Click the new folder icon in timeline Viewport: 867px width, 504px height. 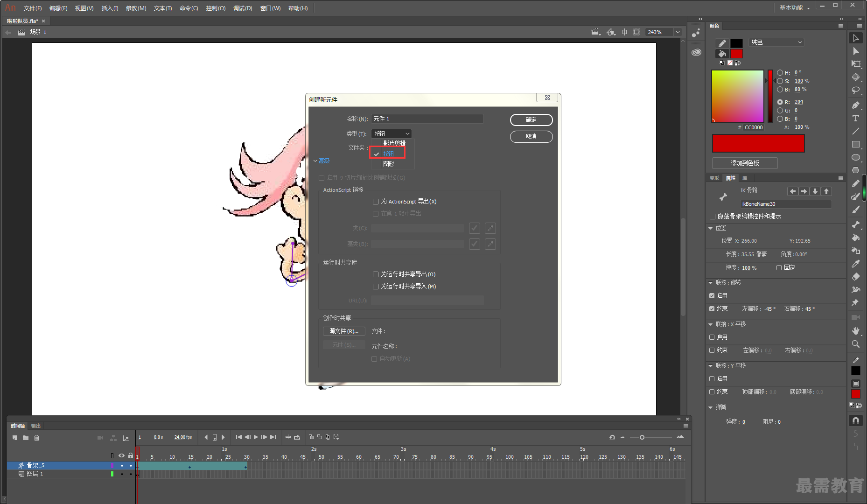(26, 438)
